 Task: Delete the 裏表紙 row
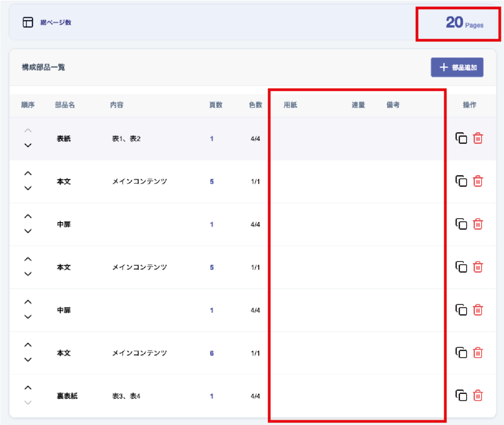(x=477, y=395)
